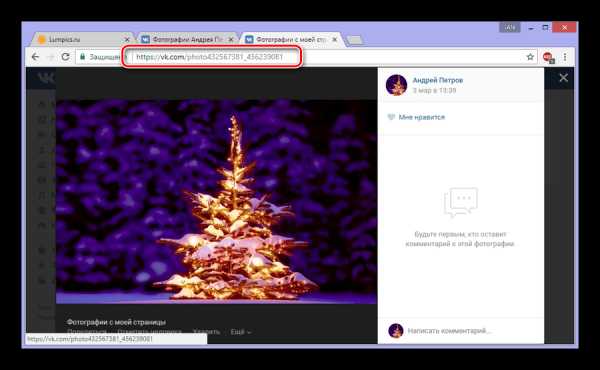Open a new tab button
The image size is (600, 370).
pyautogui.click(x=355, y=40)
